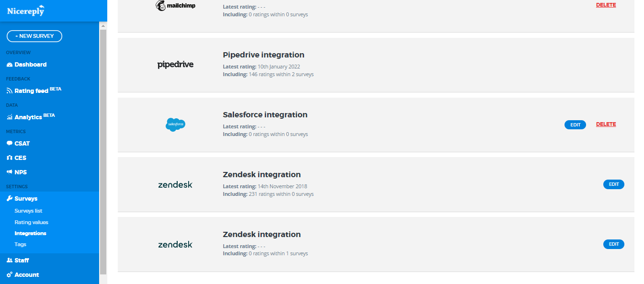Open Account settings via its gear icon
Image resolution: width=644 pixels, height=284 pixels.
tap(10, 275)
